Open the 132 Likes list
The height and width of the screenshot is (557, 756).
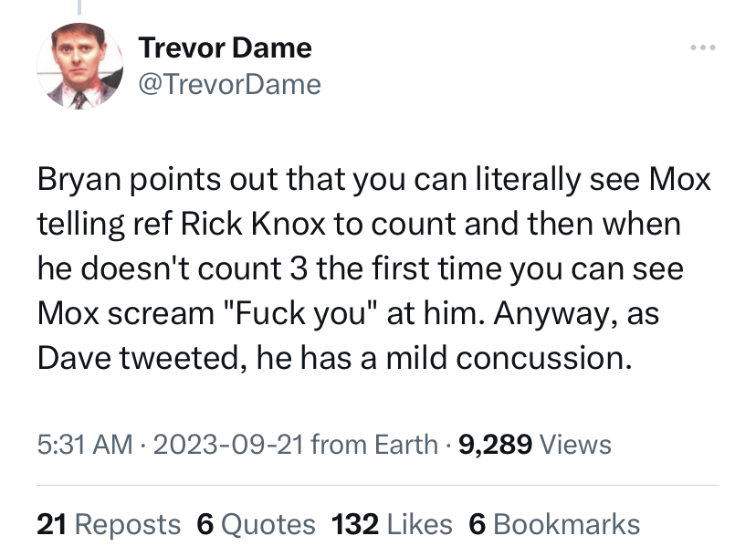pyautogui.click(x=392, y=524)
